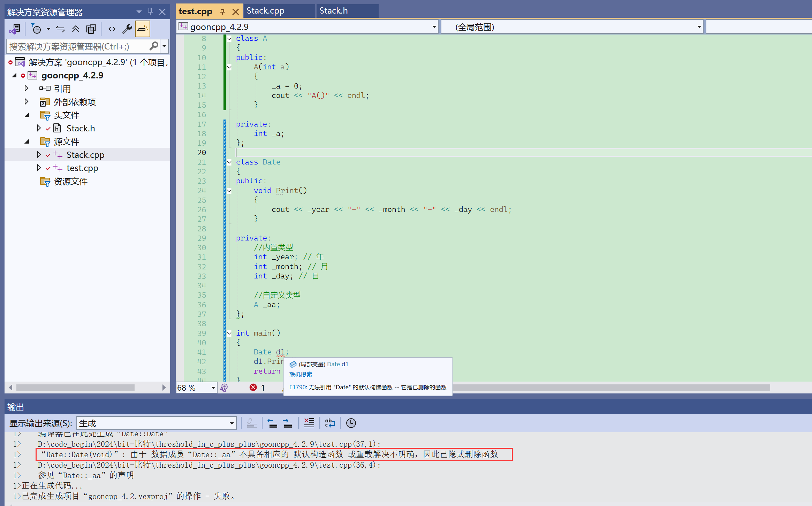Open the search options dropdown arrow
Screen dimensions: 812x506
pyautogui.click(x=164, y=46)
